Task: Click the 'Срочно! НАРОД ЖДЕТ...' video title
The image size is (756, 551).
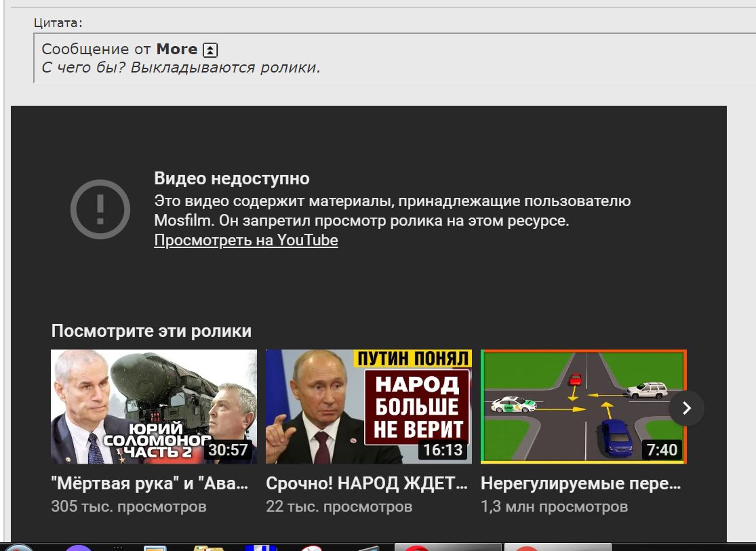Action: pos(366,484)
